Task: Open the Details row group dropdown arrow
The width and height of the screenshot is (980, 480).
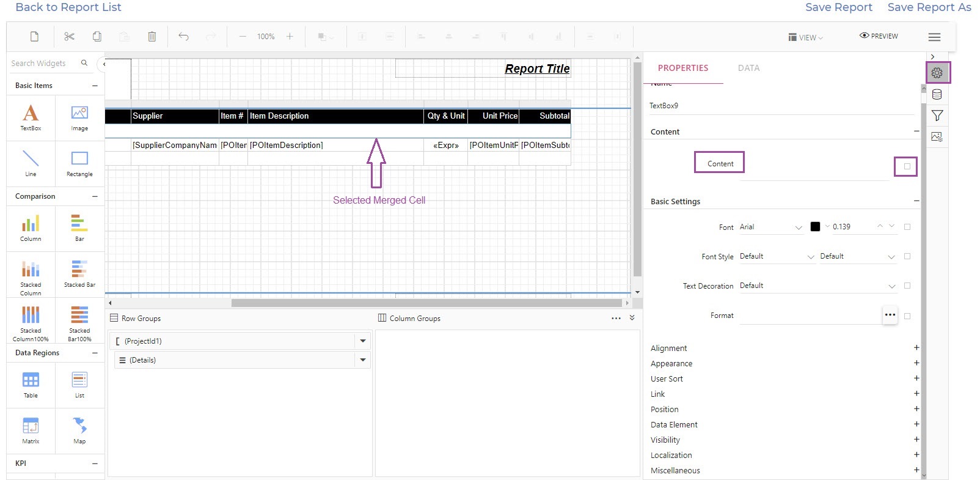Action: [x=363, y=360]
